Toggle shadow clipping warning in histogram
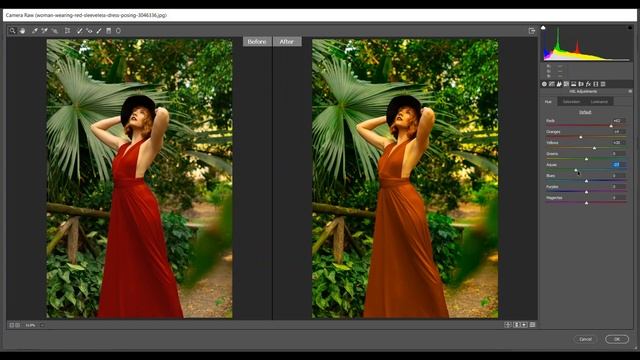Screen dimensions: 640x360 click(543, 28)
